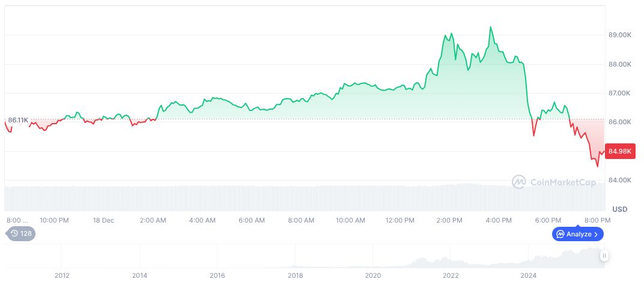The image size is (644, 282).
Task: Click the 4:00 PM time axis label
Action: (x=498, y=220)
